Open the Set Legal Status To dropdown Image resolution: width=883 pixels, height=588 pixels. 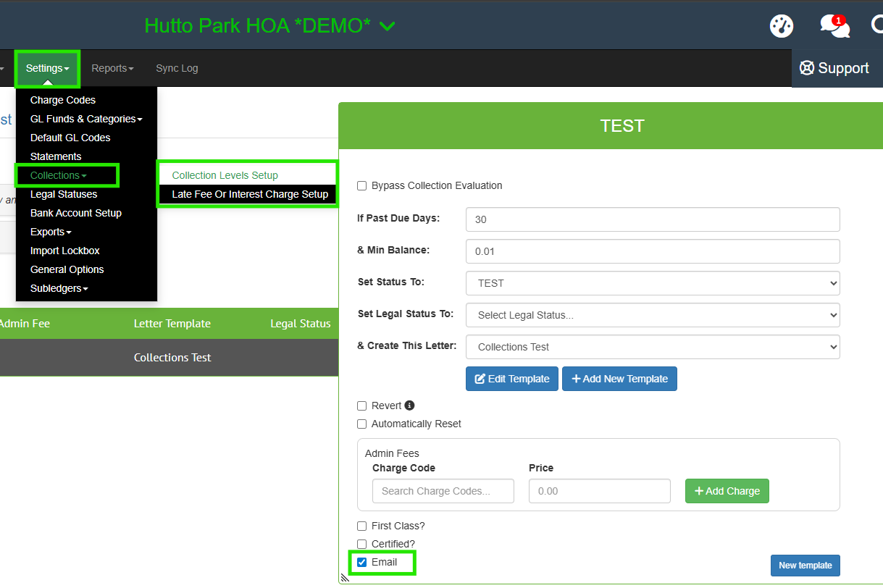click(652, 315)
